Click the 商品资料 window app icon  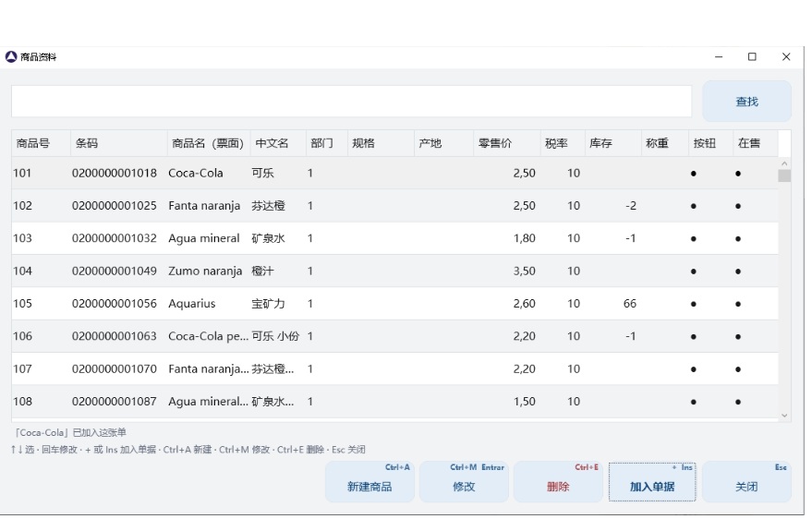(x=11, y=56)
